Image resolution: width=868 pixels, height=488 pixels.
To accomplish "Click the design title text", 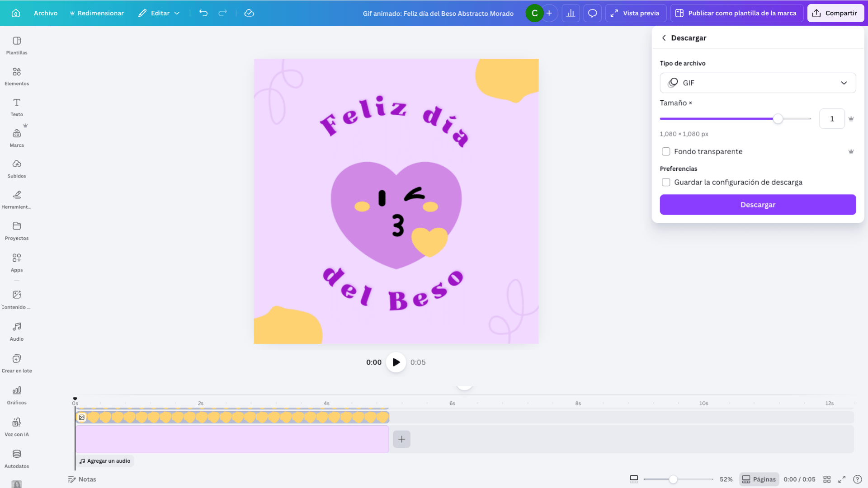I will (438, 14).
